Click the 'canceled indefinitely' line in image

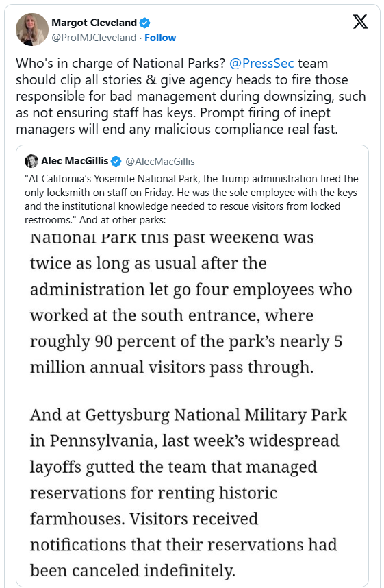tap(133, 570)
